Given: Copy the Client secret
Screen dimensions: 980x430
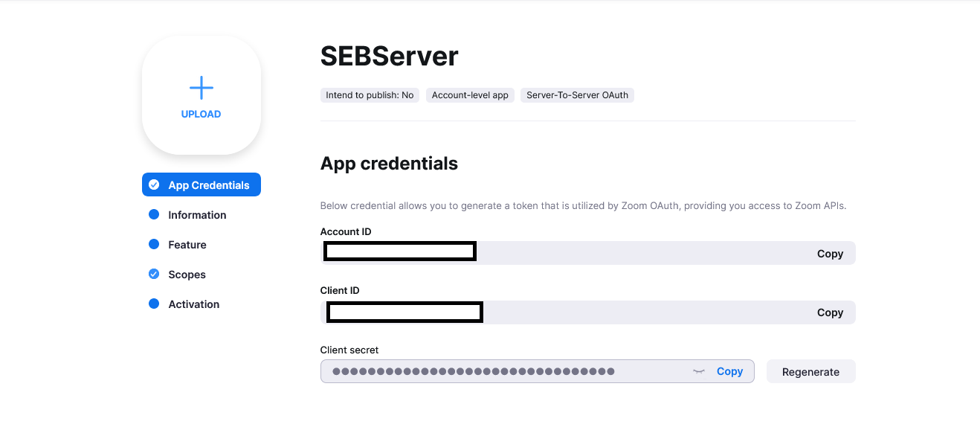Looking at the screenshot, I should (x=729, y=371).
